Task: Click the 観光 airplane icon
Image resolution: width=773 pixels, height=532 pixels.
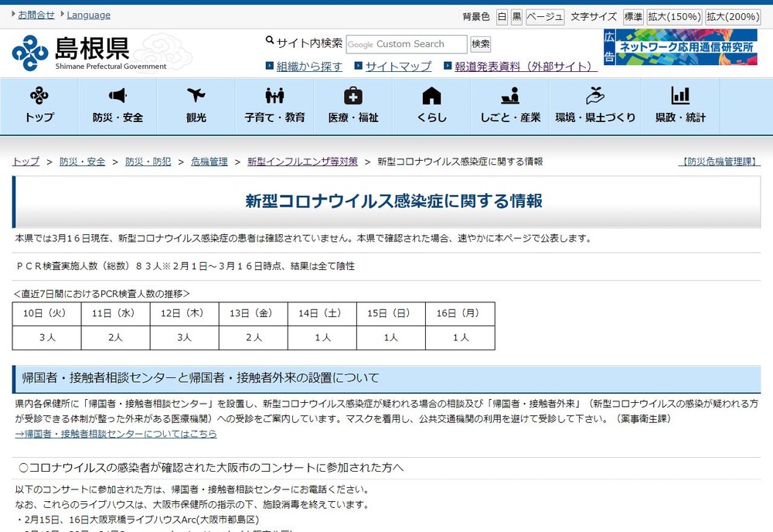Action: tap(195, 96)
